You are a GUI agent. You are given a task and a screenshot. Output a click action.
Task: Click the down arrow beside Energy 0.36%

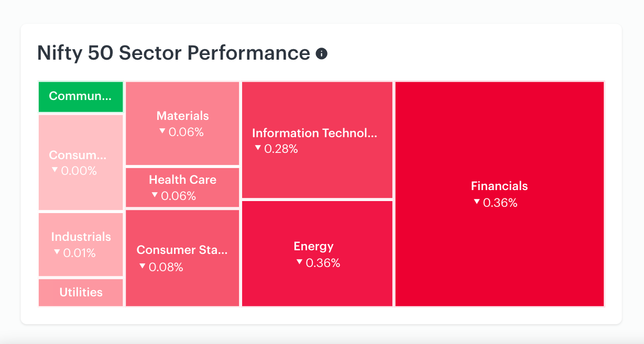299,262
